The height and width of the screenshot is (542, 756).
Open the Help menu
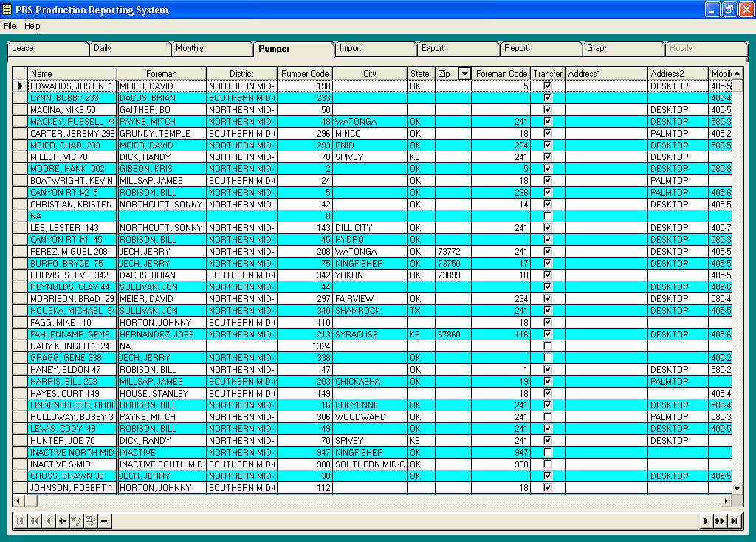(x=31, y=26)
